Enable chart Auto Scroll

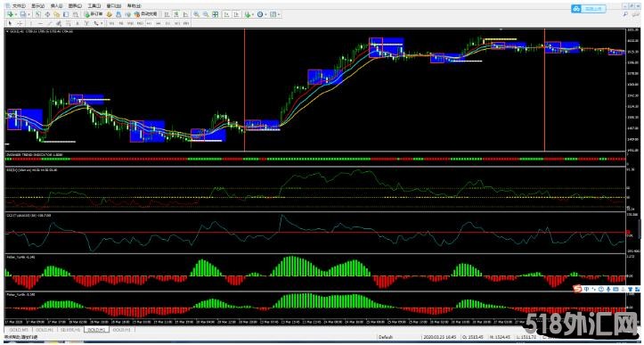pos(227,14)
